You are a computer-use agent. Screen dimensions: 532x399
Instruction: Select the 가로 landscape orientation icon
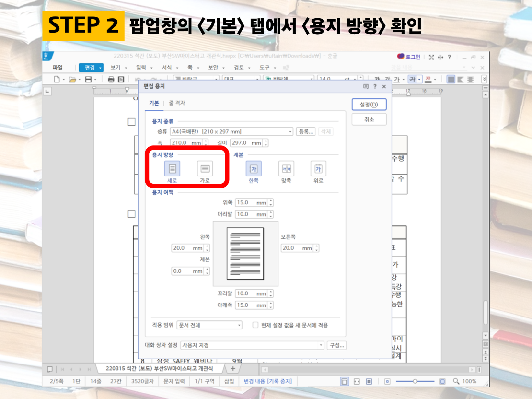205,169
